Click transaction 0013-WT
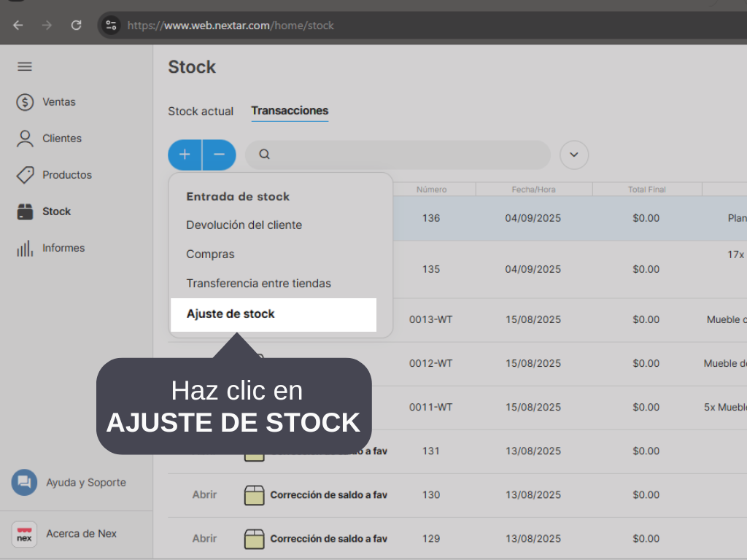The image size is (747, 560). click(x=430, y=319)
